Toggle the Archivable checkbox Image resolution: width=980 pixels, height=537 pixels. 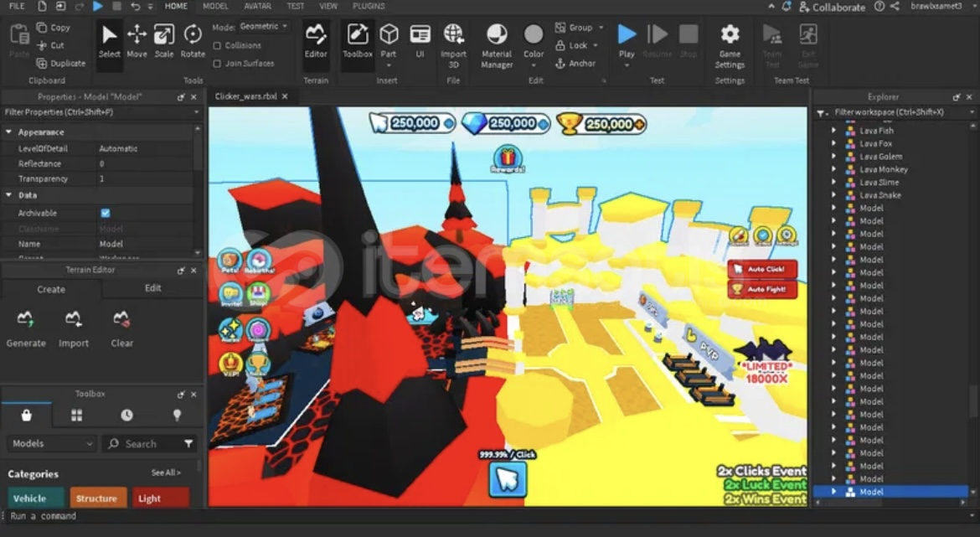(105, 213)
